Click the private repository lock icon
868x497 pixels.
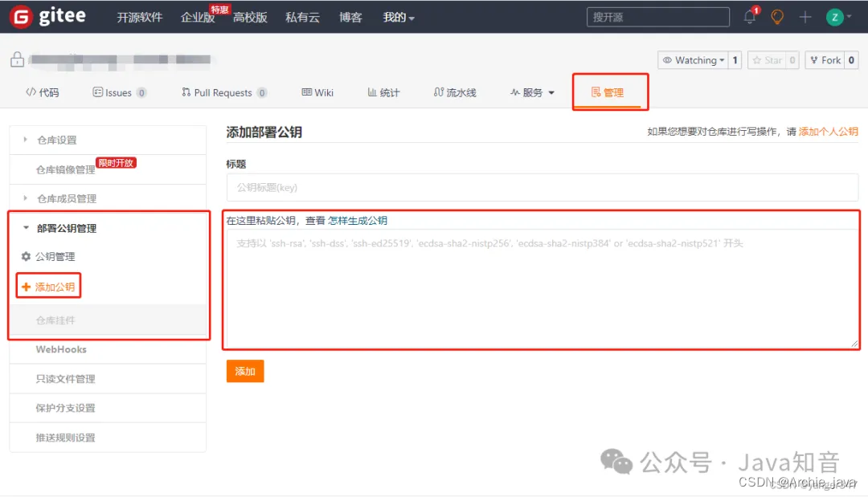tap(17, 59)
